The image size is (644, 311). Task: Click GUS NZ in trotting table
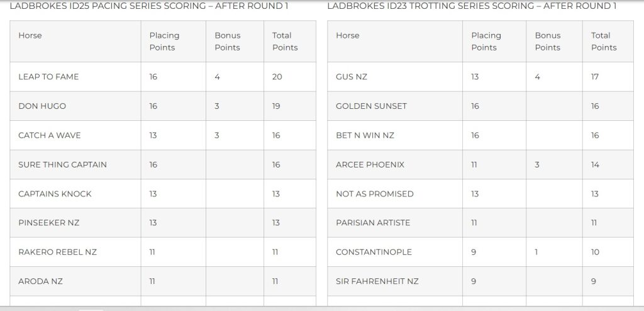coord(352,77)
